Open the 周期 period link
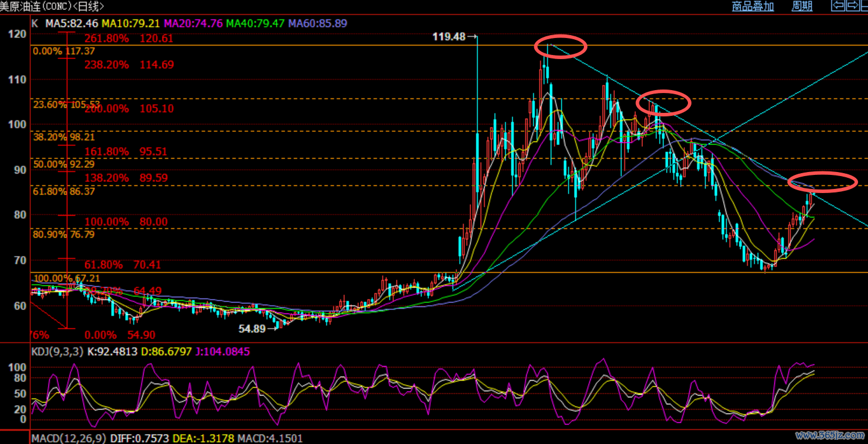 tap(802, 6)
